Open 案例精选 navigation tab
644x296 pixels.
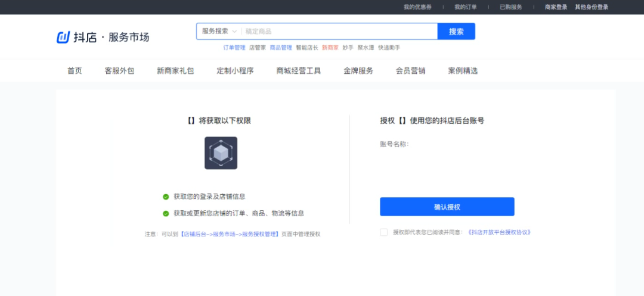pos(463,70)
